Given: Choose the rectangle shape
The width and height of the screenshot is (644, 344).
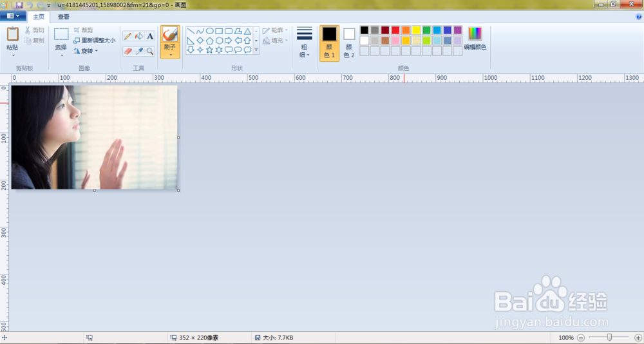Looking at the screenshot, I should tap(219, 31).
